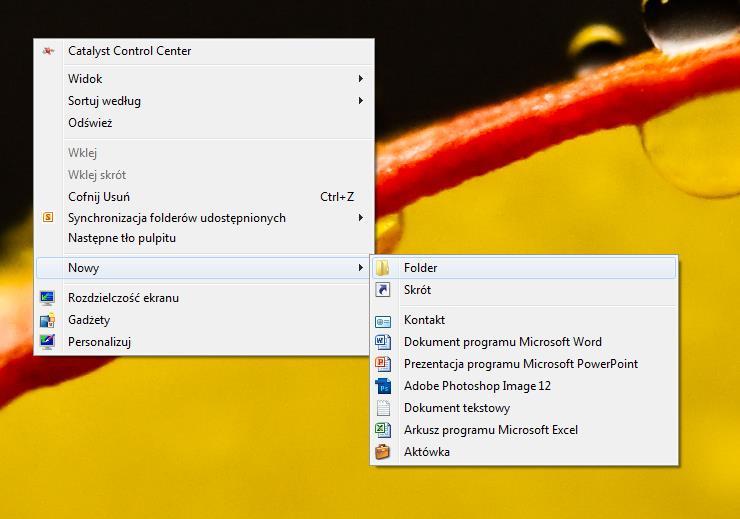The height and width of the screenshot is (519, 740).
Task: Expand the Sortuj według submenu arrow
Action: tap(361, 100)
